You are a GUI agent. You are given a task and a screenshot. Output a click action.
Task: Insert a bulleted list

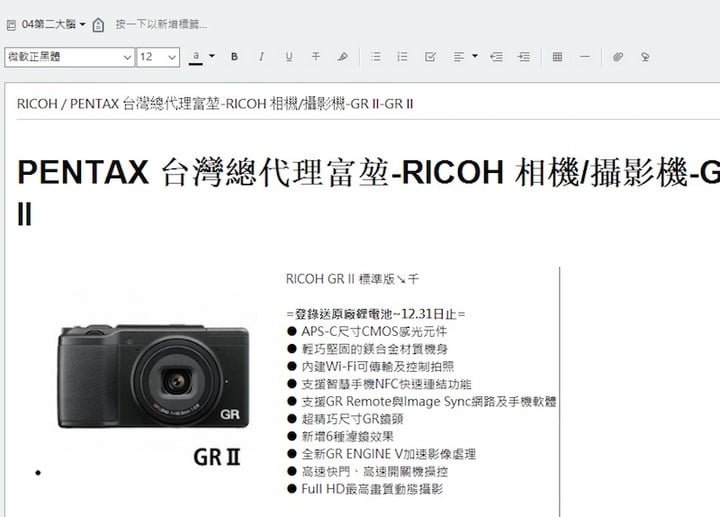click(x=375, y=57)
